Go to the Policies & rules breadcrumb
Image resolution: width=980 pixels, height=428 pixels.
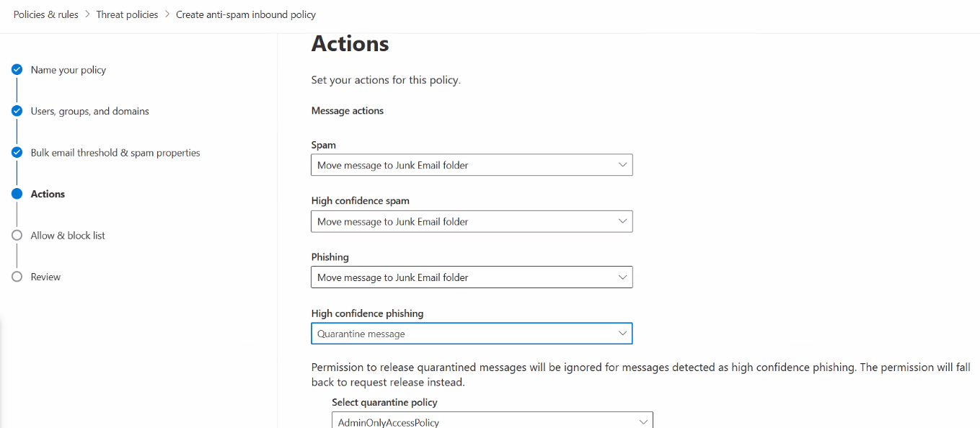(x=46, y=14)
